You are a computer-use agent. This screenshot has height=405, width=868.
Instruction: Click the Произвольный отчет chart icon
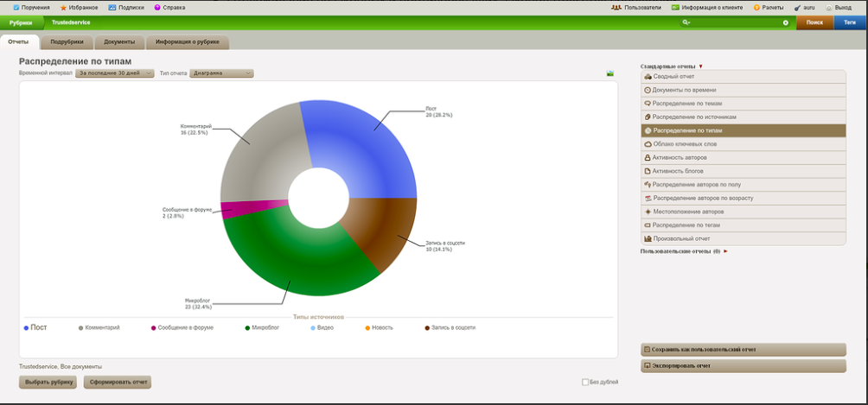pos(648,238)
